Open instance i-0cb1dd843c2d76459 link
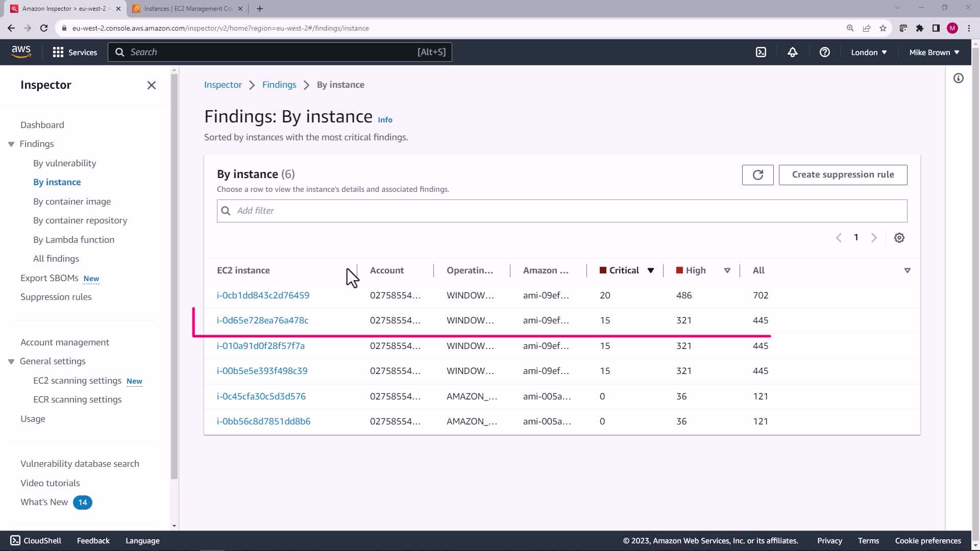This screenshot has height=551, width=980. 263,295
